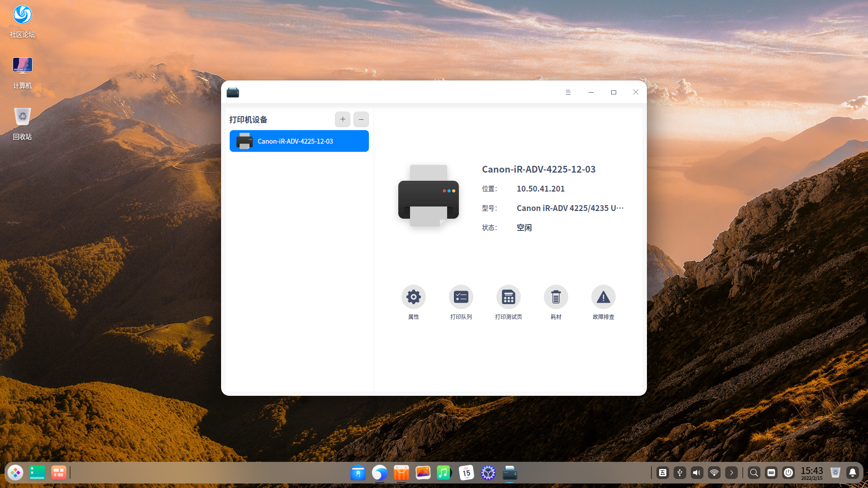The image size is (868, 488).
Task: Print a test page (打印测试页)
Action: 508,297
